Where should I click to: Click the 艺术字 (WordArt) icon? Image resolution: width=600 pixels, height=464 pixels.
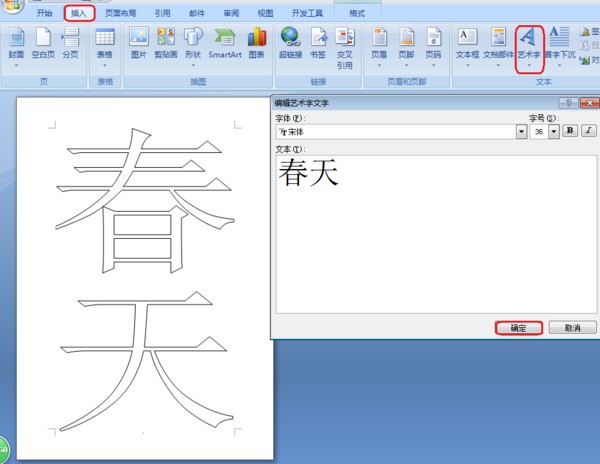[529, 45]
